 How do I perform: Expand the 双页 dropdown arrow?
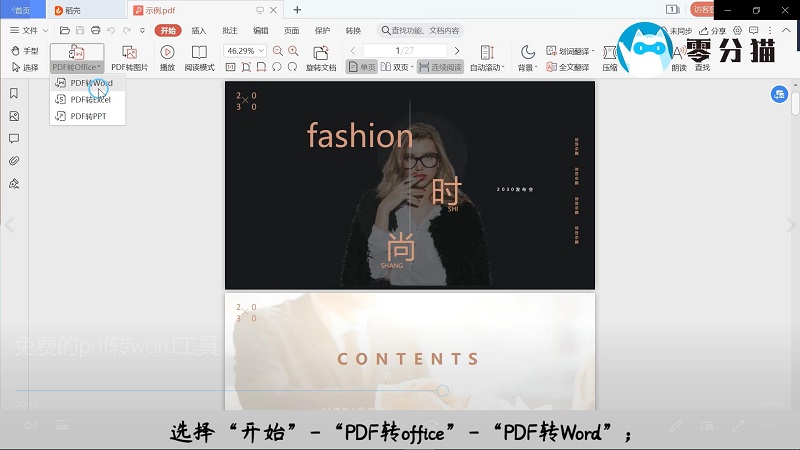412,67
